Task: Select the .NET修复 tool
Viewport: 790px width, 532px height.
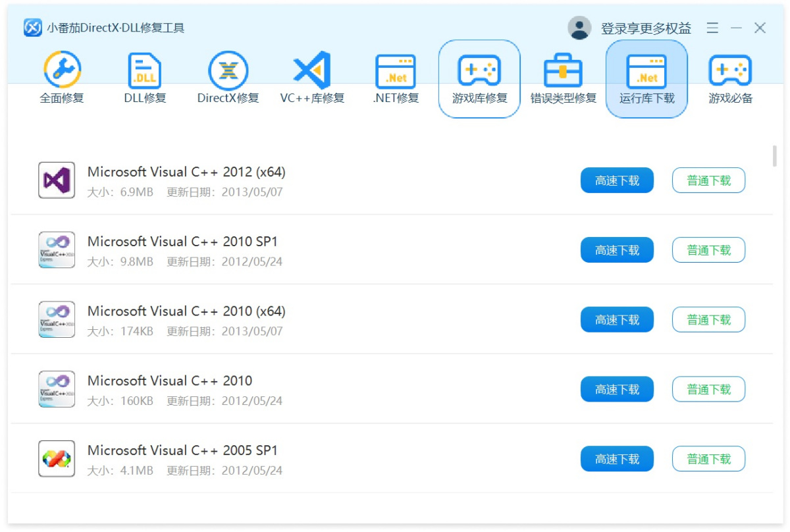Action: point(395,78)
